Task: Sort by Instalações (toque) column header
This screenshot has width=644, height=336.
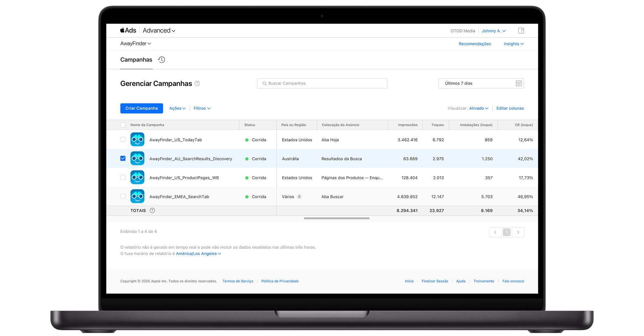Action: (x=476, y=125)
